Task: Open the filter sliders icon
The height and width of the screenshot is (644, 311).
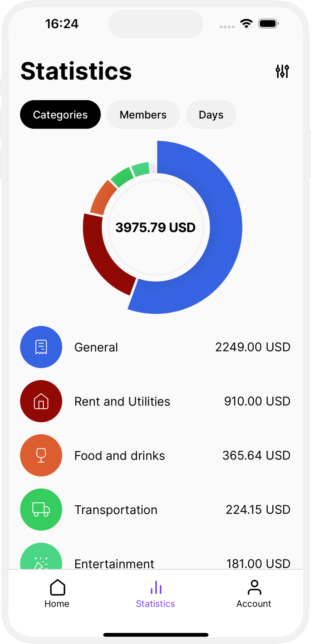Action: point(282,71)
